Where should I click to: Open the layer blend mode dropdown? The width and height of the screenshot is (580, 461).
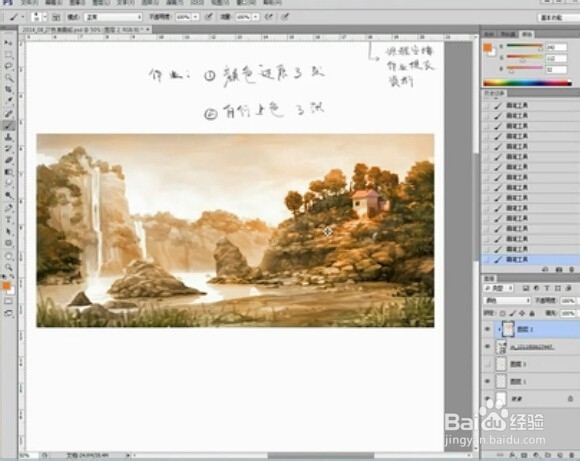click(506, 300)
